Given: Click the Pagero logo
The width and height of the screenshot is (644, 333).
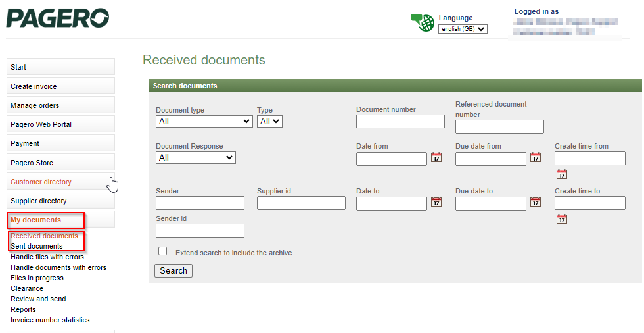Looking at the screenshot, I should 58,18.
